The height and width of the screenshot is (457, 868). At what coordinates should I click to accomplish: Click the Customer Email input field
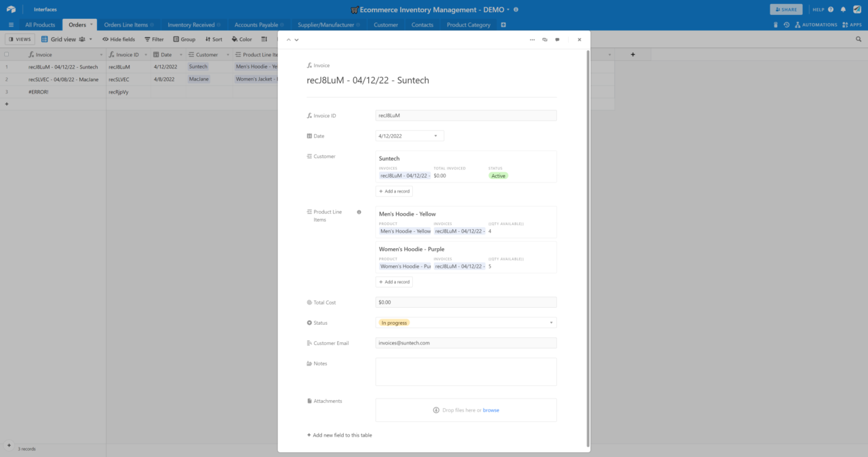(x=466, y=343)
